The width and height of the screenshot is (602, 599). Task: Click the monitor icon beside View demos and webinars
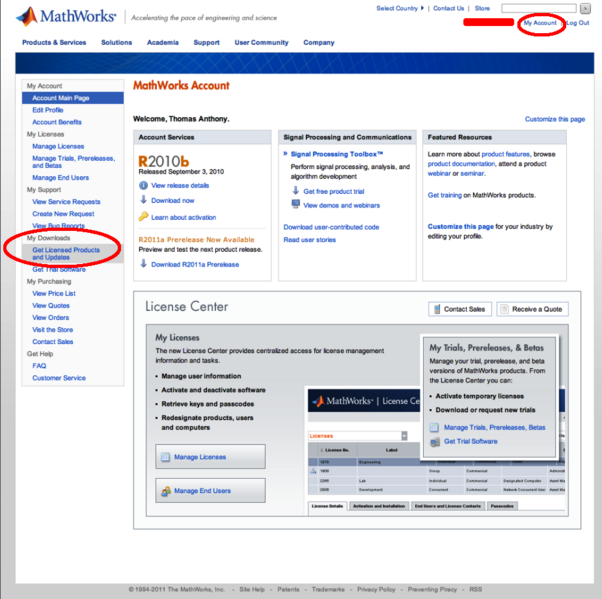pos(295,205)
